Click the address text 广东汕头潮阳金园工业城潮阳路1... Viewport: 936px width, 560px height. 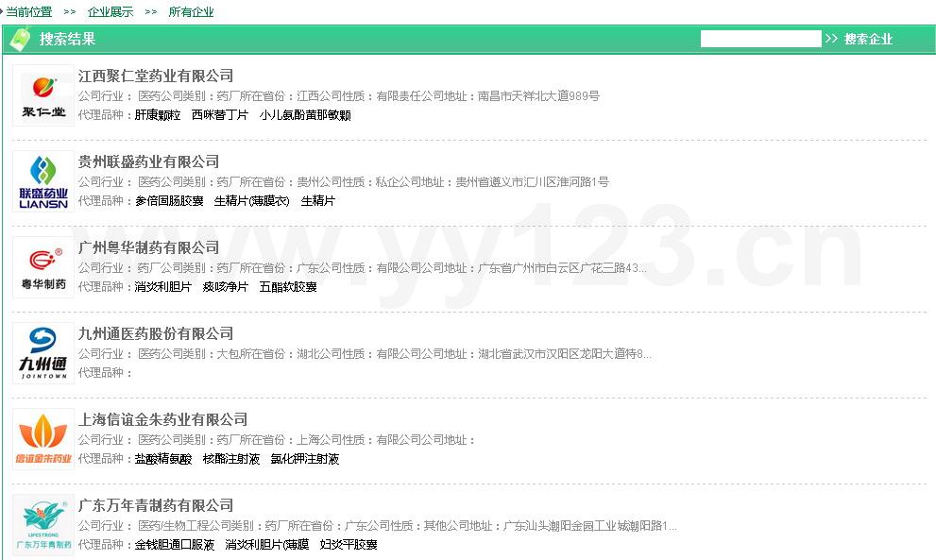589,526
